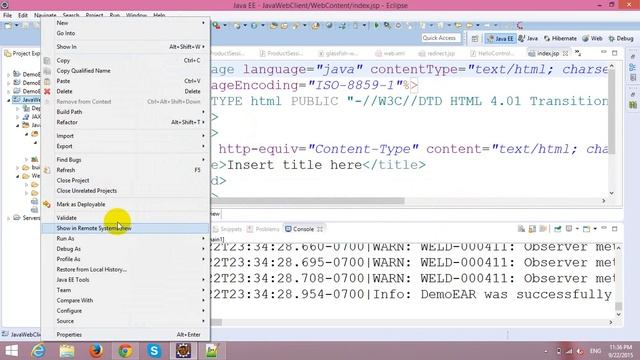The image size is (640, 360).
Task: Open the Snippets tab
Action: (227, 229)
